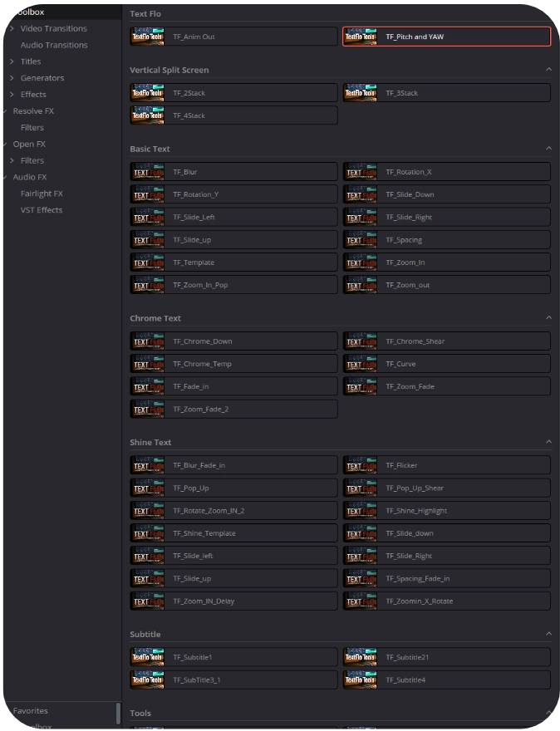560x731 pixels.
Task: Select Fairlight FX in the sidebar
Action: tap(42, 194)
